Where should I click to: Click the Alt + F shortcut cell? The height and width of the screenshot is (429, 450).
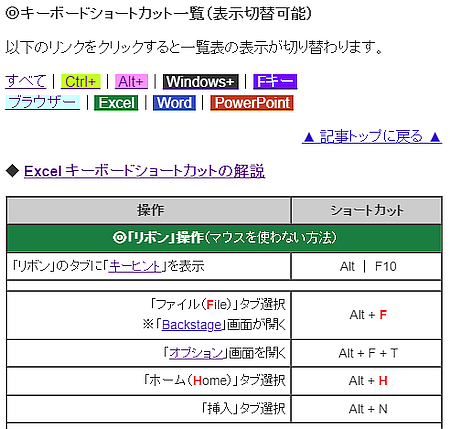[367, 315]
